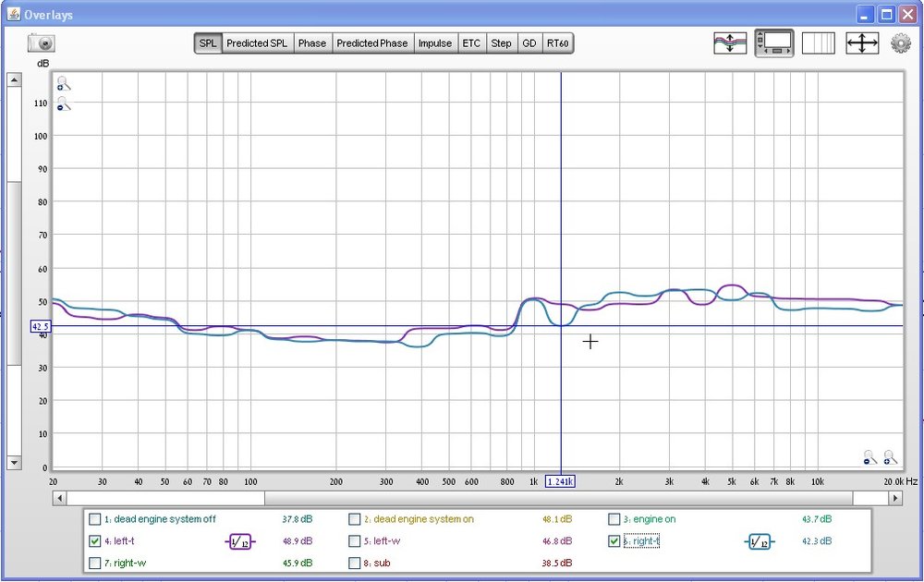Check the sub trace
This screenshot has width=924, height=582.
point(354,564)
